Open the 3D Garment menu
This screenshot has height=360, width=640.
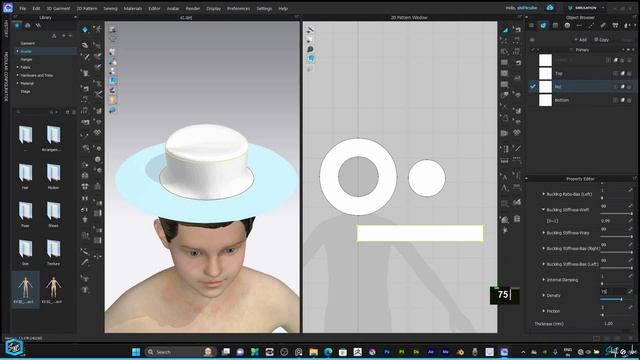58,8
